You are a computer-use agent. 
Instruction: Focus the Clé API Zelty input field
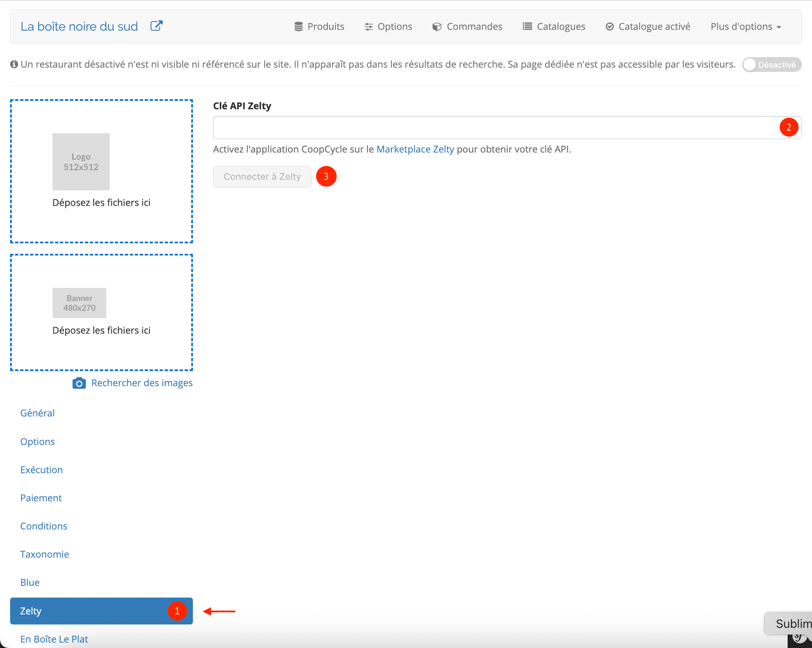507,127
